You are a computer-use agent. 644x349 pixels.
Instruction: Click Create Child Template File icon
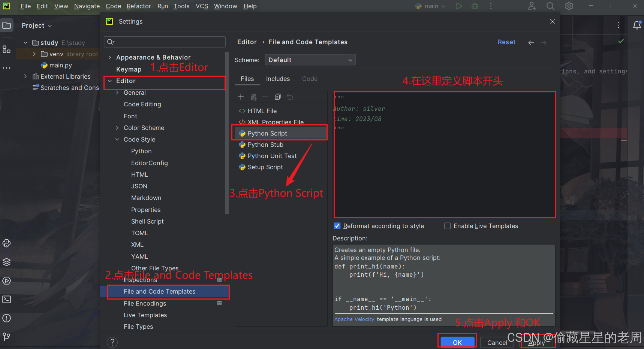(x=254, y=97)
